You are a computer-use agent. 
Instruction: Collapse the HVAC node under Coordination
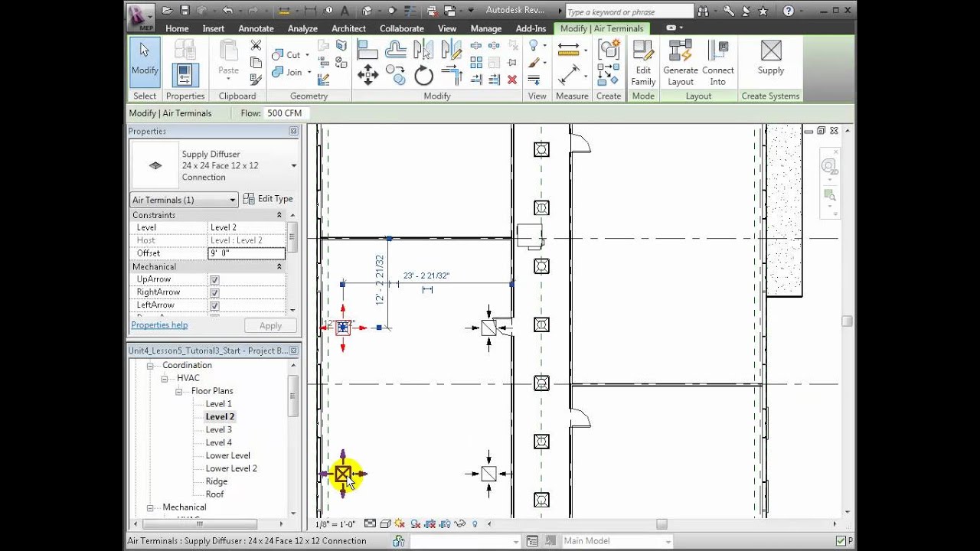click(165, 379)
